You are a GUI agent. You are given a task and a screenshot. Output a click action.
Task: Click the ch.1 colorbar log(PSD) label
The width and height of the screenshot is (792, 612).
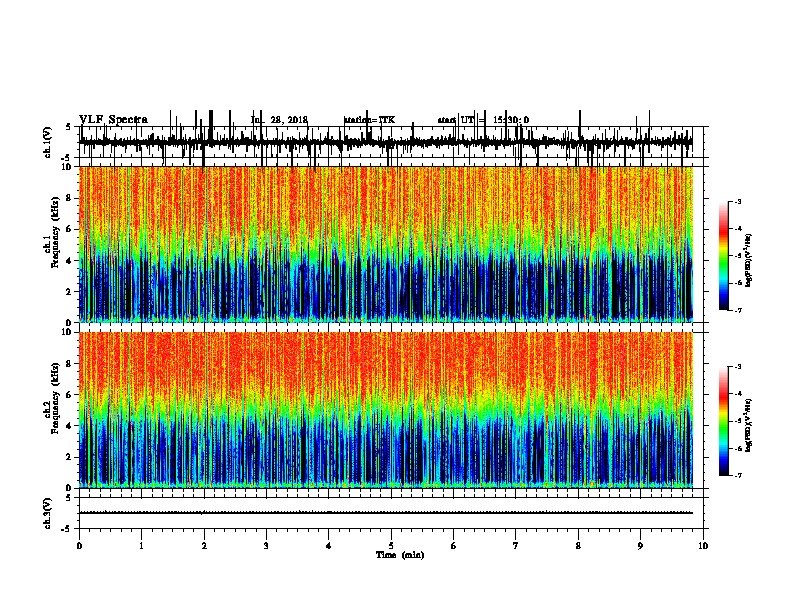749,261
